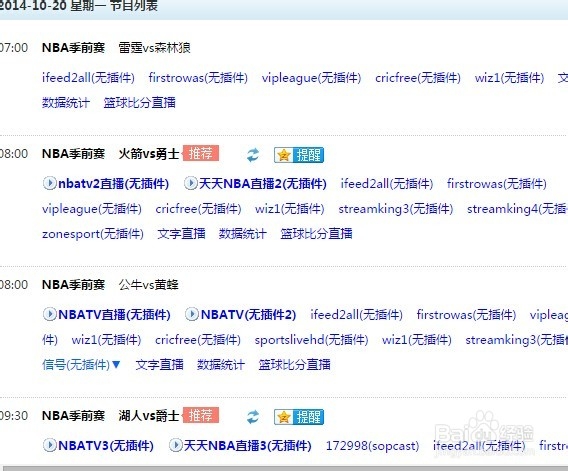Open vipleague(无插件) for 火箭vs勇士
This screenshot has height=471, width=568.
pyautogui.click(x=92, y=209)
